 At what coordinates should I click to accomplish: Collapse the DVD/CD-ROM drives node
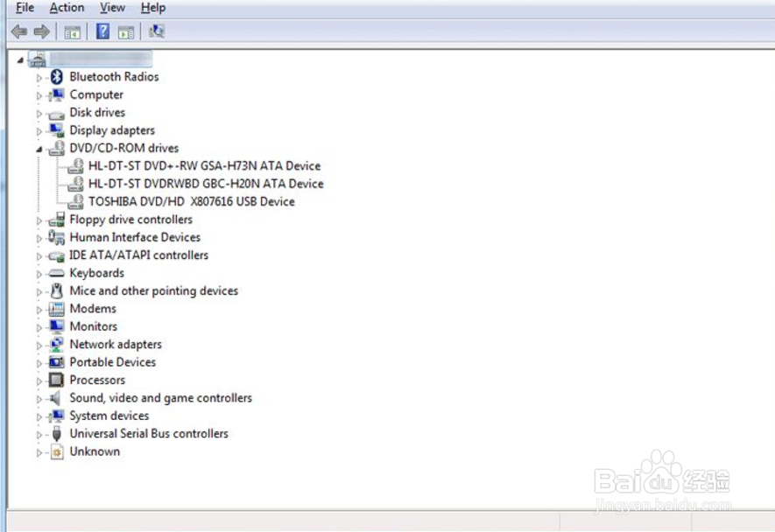pos(38,148)
